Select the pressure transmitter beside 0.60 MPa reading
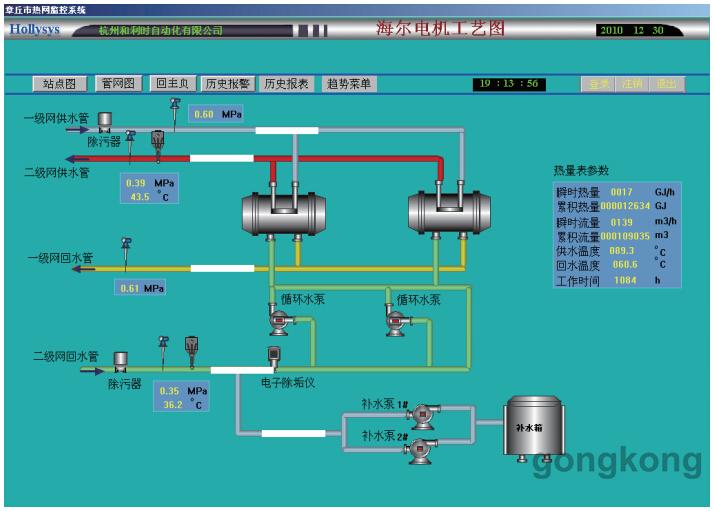Screen dimensions: 715x511 coord(175,114)
